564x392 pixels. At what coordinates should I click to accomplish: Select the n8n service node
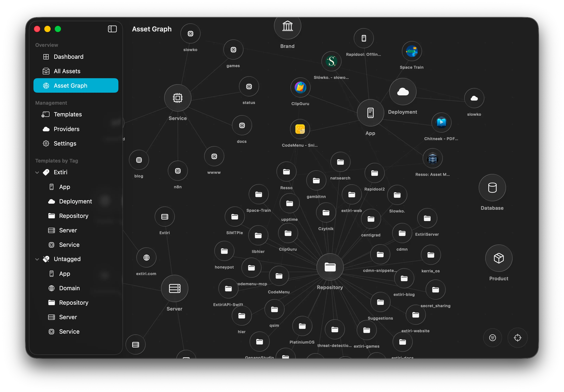178,171
